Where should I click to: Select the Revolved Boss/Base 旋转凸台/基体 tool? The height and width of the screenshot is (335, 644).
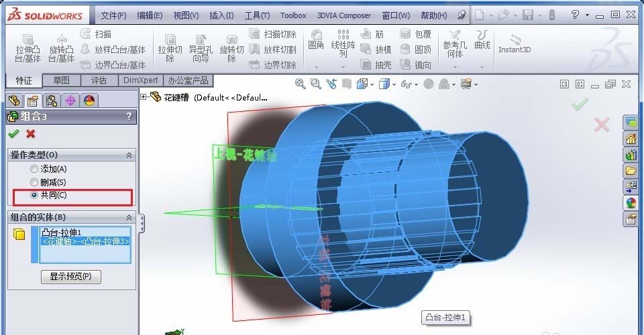click(x=61, y=48)
